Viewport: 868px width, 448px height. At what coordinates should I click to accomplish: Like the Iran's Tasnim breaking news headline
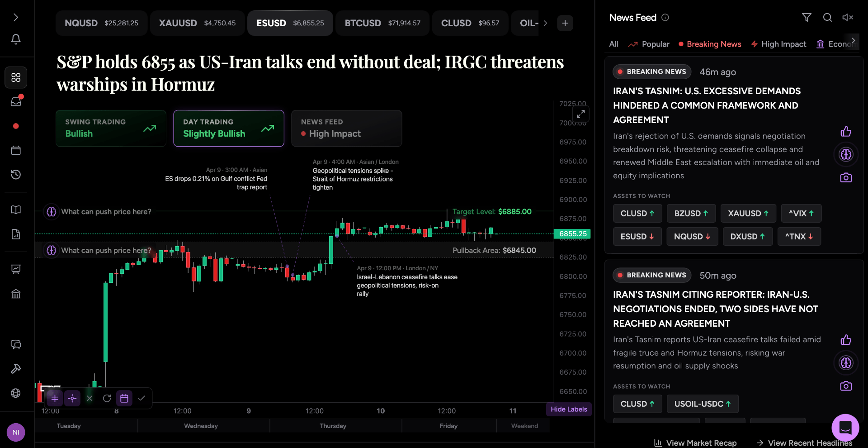[846, 131]
